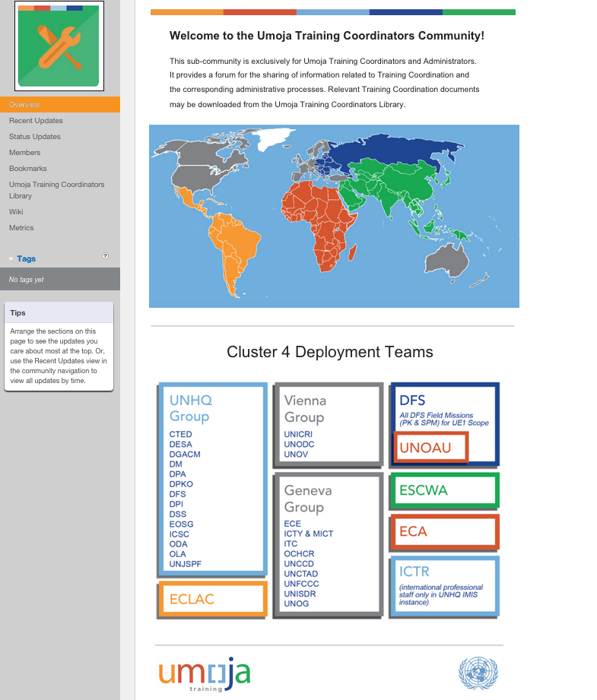This screenshot has width=597, height=700.
Task: Click DPKO in UNHQ Group list
Action: tap(181, 484)
